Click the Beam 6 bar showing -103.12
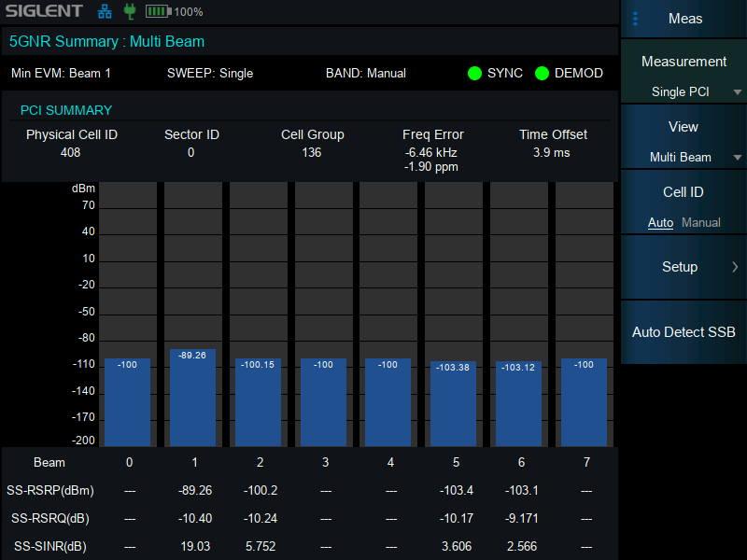This screenshot has width=747, height=560. coord(518,403)
